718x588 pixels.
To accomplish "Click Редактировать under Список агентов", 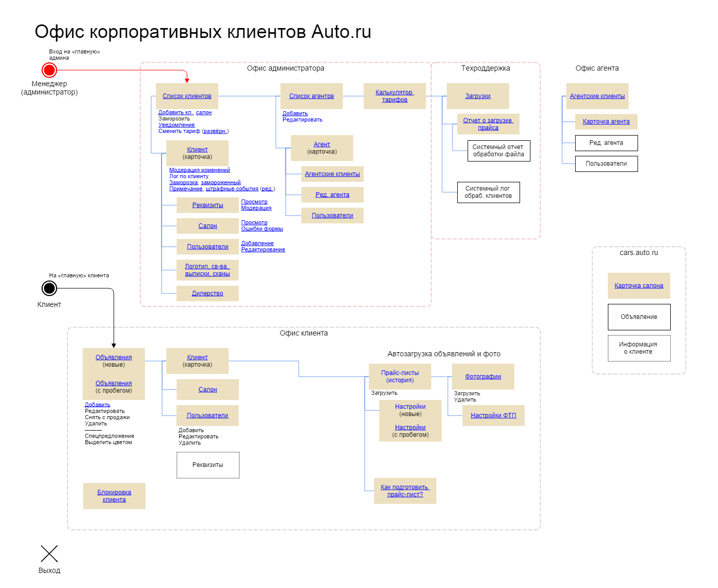I will tap(302, 119).
